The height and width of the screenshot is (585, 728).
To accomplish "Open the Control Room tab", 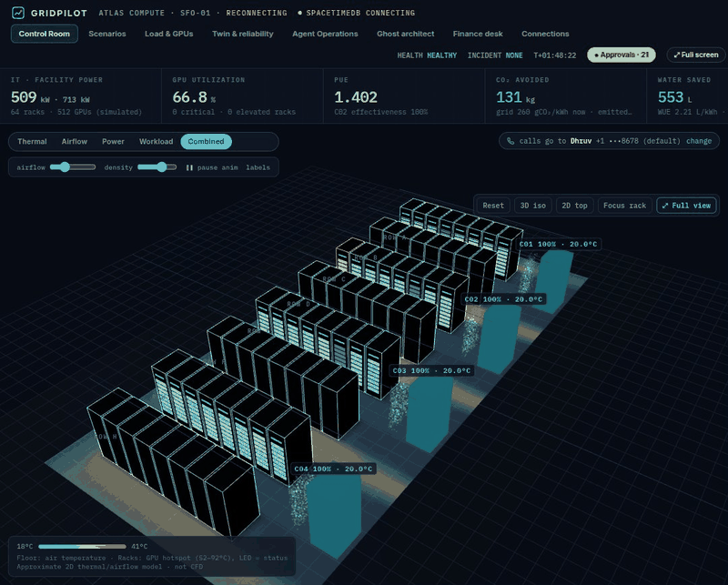I will tap(44, 34).
